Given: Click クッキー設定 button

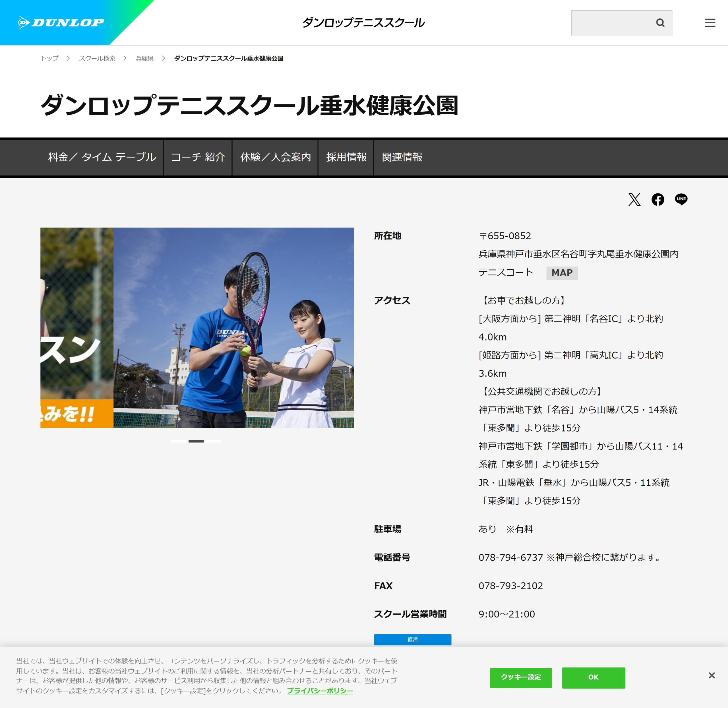Looking at the screenshot, I should tap(520, 678).
